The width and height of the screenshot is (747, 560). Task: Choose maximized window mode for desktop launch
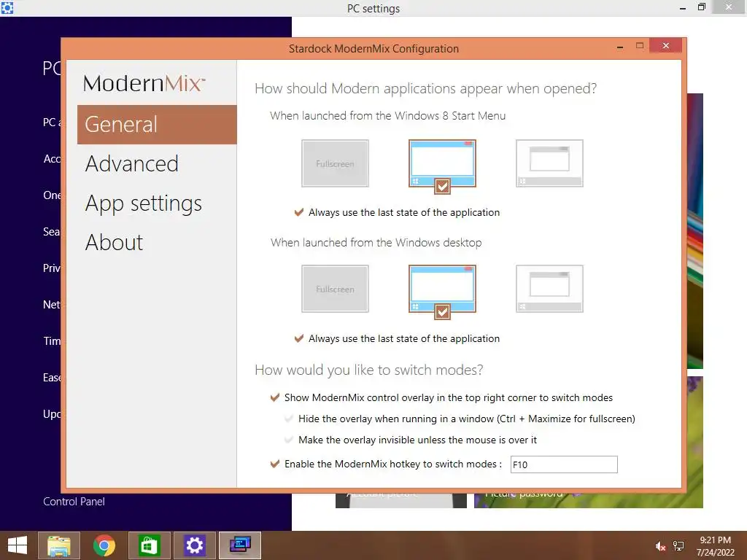click(x=442, y=289)
